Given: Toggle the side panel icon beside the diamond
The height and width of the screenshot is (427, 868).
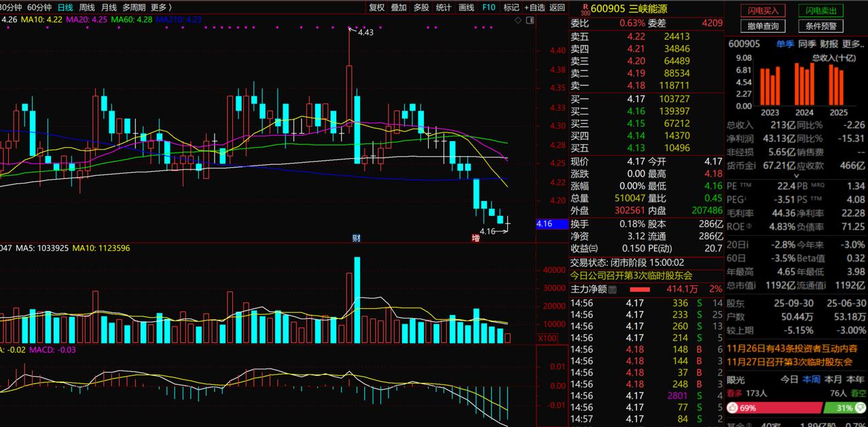Looking at the screenshot, I should pos(530,21).
